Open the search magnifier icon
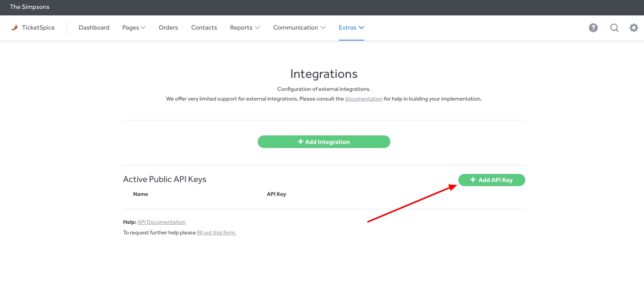This screenshot has width=644, height=281. pyautogui.click(x=614, y=28)
